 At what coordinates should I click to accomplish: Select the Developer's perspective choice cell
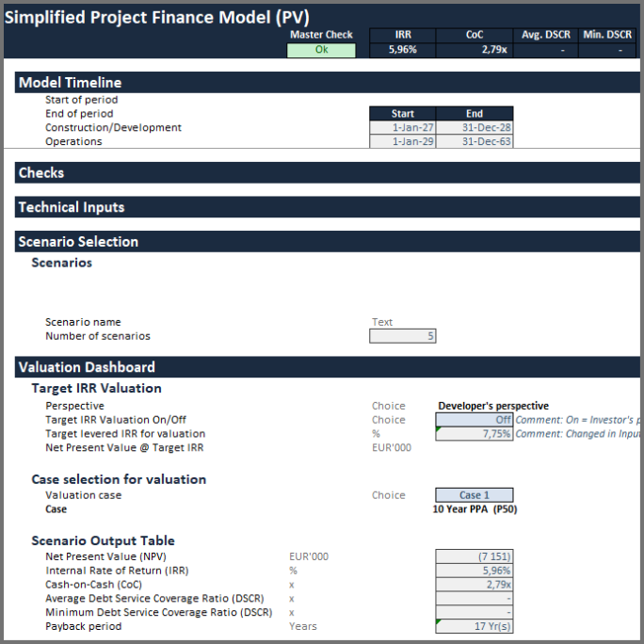tap(492, 406)
